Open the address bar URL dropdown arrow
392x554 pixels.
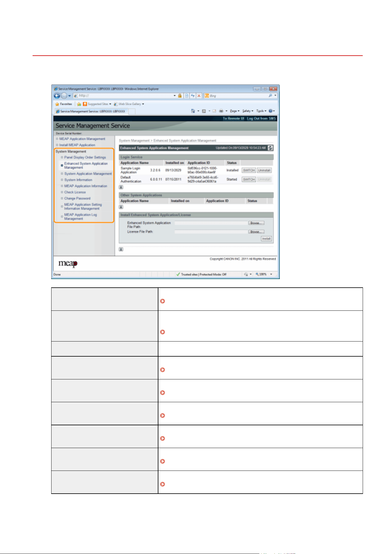175,96
